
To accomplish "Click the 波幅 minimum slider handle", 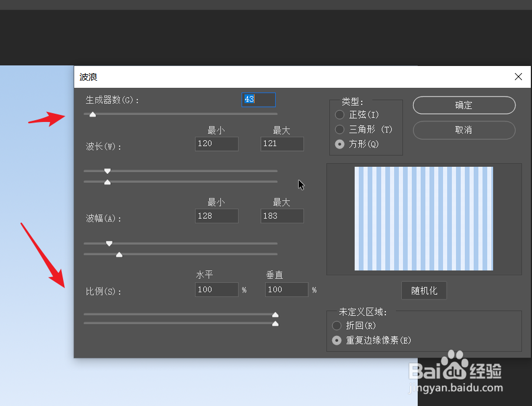I will coord(109,243).
